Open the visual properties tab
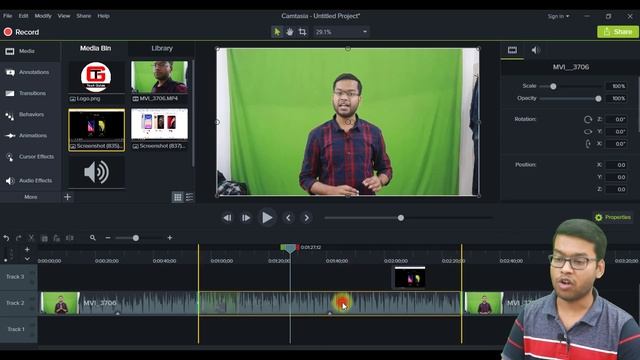 [x=512, y=50]
